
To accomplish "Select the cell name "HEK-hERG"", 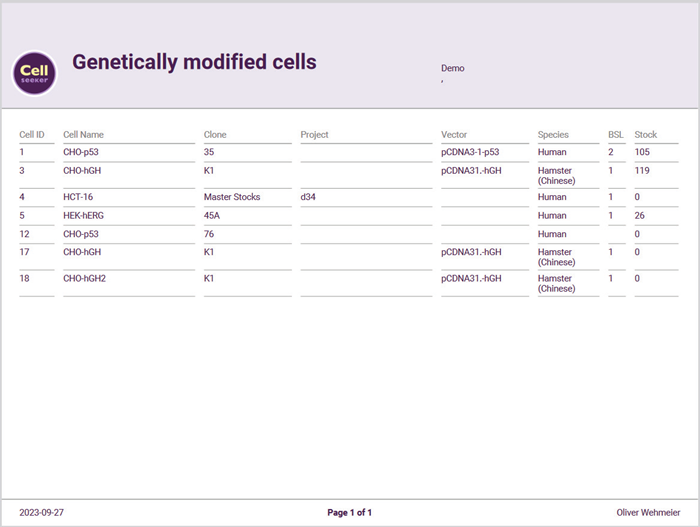I will click(x=83, y=216).
